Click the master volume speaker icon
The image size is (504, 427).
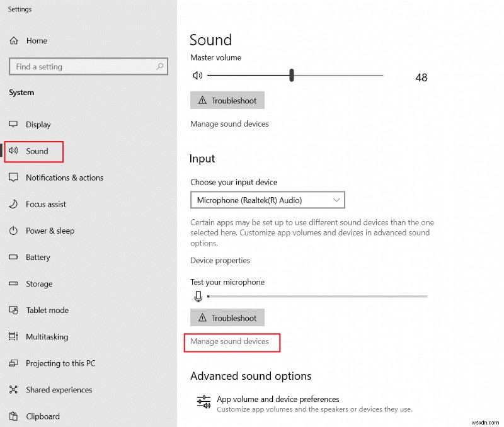[198, 75]
